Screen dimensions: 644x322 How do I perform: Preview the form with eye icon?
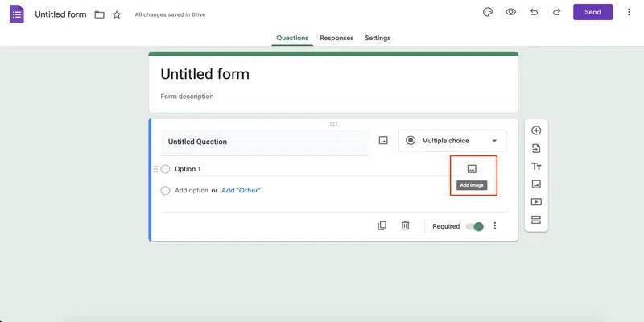(510, 12)
